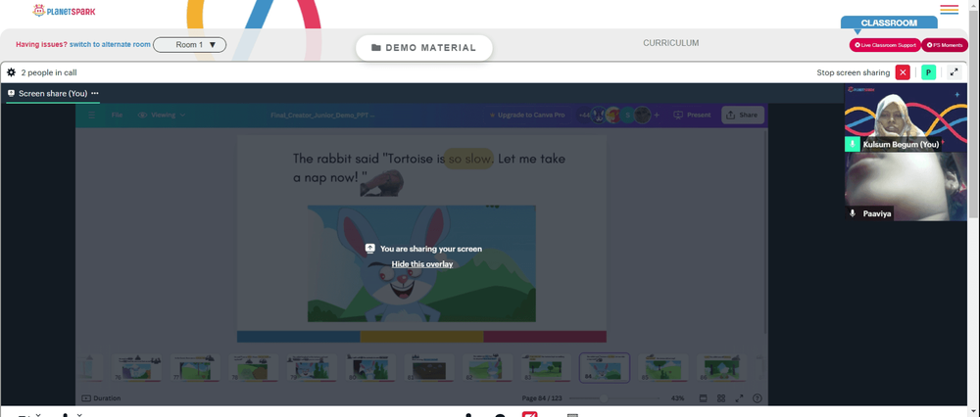The height and width of the screenshot is (417, 980).
Task: Show the +44 collaborators list
Action: coord(584,115)
